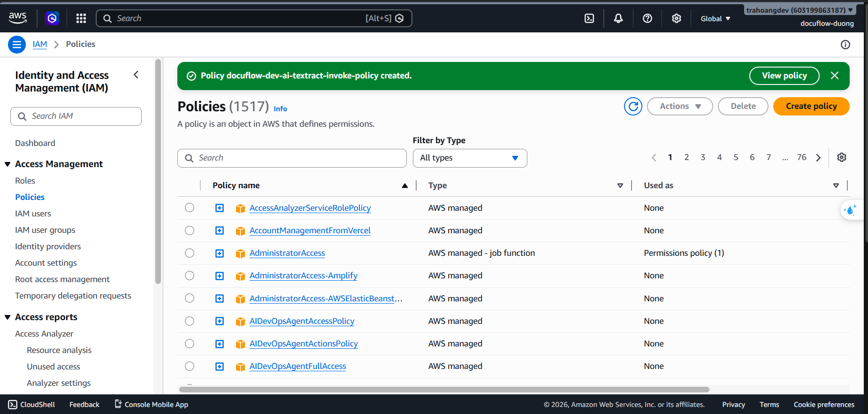Image resolution: width=868 pixels, height=414 pixels.
Task: Click the AIDevOpsAgentFullAccess policy box icon
Action: tap(240, 367)
